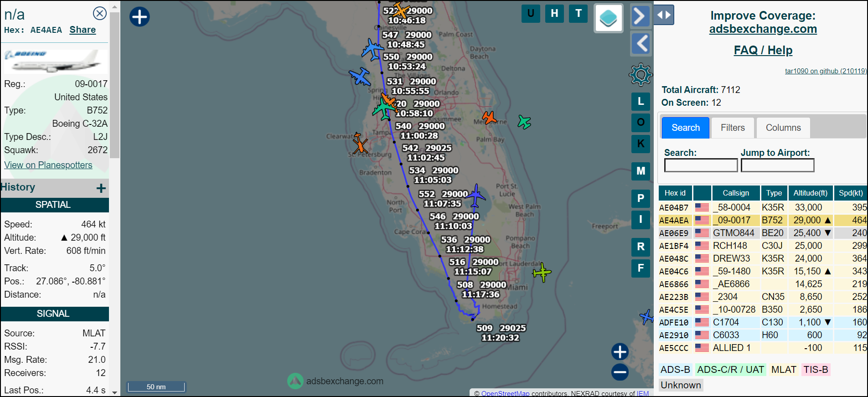The height and width of the screenshot is (397, 868).
Task: Focus the Jump to Airport field
Action: click(x=777, y=165)
